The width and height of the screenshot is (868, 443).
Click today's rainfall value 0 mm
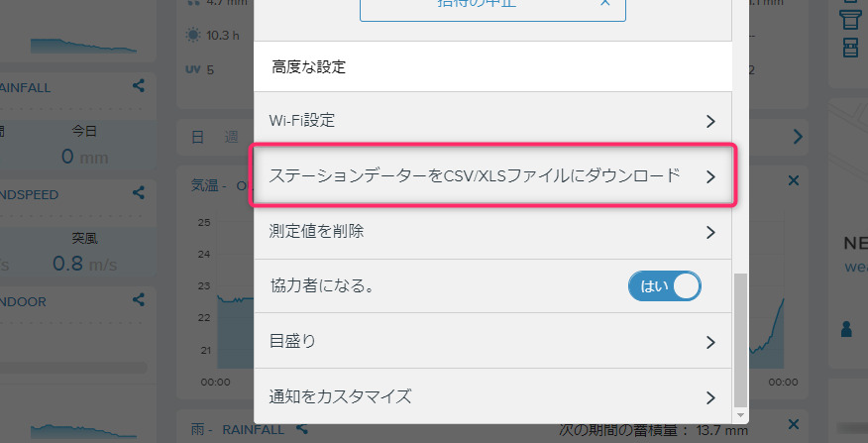coord(84,157)
